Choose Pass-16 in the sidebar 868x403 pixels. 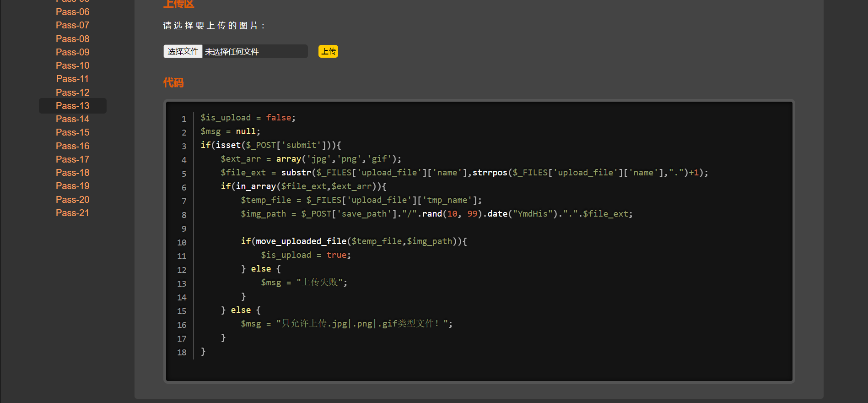point(72,146)
